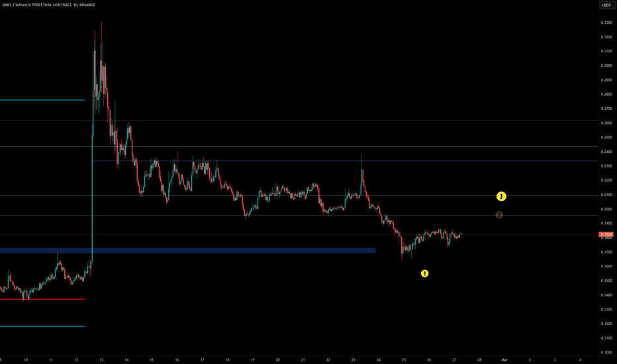Select the dark blue horizontal zone rectangle
Image resolution: width=617 pixels, height=364 pixels.
click(x=188, y=250)
